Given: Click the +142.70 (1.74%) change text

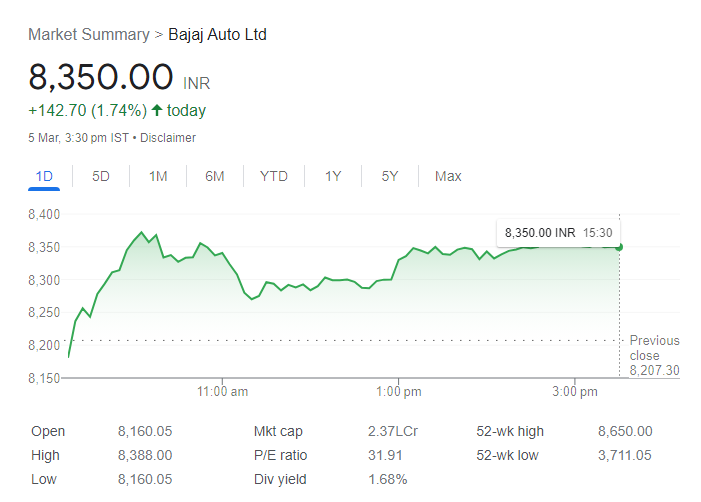Looking at the screenshot, I should coord(88,110).
